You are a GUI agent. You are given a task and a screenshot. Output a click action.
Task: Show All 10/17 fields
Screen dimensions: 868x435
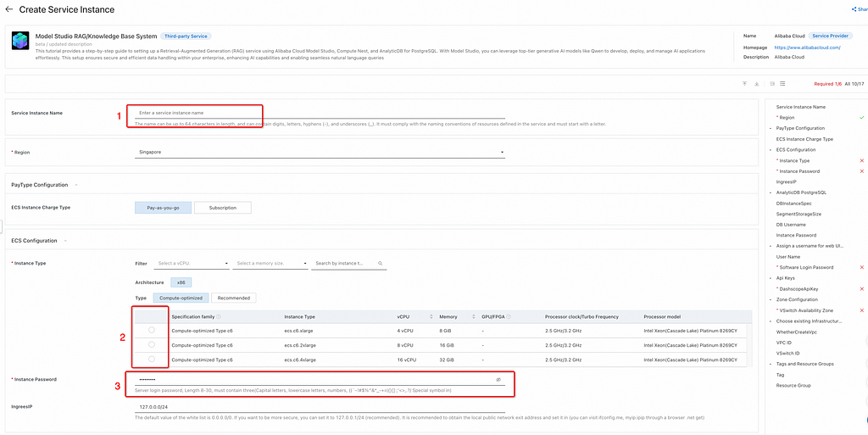click(x=854, y=84)
